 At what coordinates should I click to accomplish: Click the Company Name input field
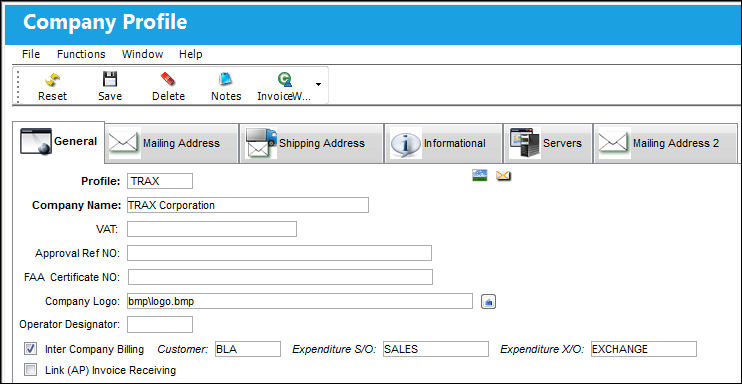tap(247, 205)
